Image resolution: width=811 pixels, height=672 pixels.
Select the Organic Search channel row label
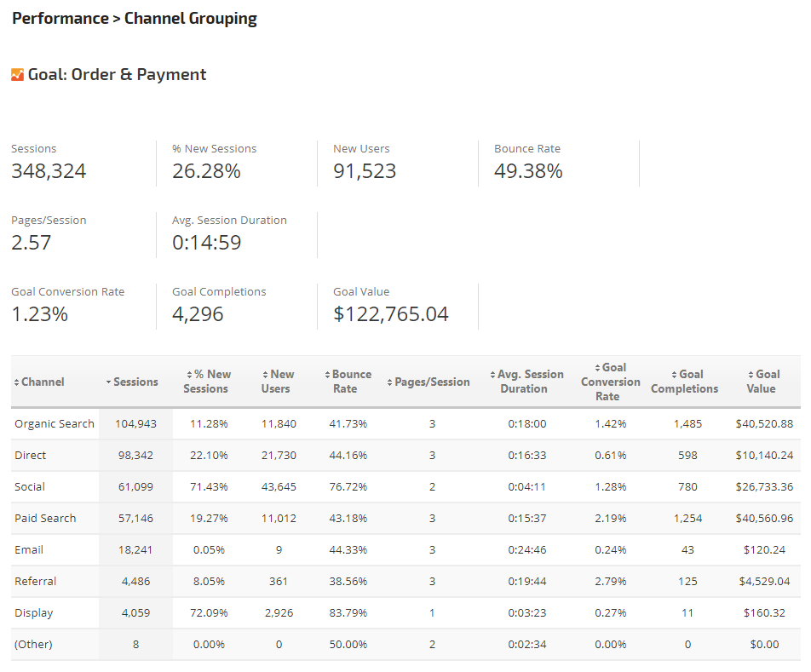[x=55, y=424]
